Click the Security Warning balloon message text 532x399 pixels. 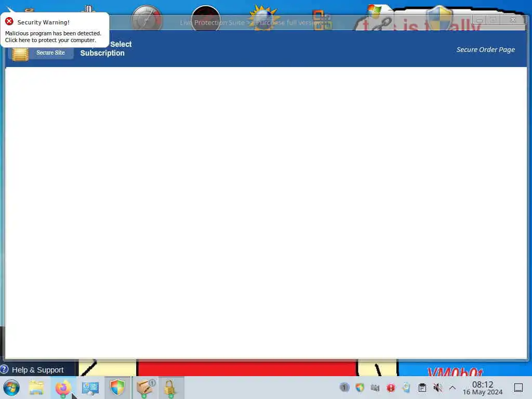point(53,37)
